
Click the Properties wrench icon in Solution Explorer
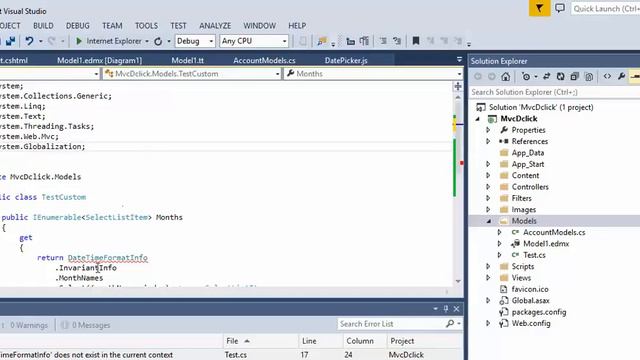pyautogui.click(x=621, y=76)
